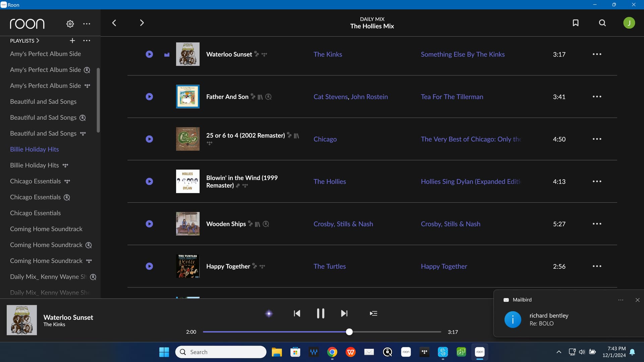Viewport: 644px width, 362px height.
Task: Open the search magnifier in Roon header
Action: (602, 23)
